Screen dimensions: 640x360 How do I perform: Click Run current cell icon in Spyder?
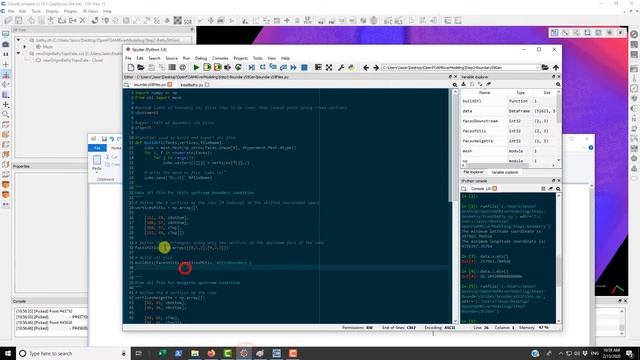[207, 67]
